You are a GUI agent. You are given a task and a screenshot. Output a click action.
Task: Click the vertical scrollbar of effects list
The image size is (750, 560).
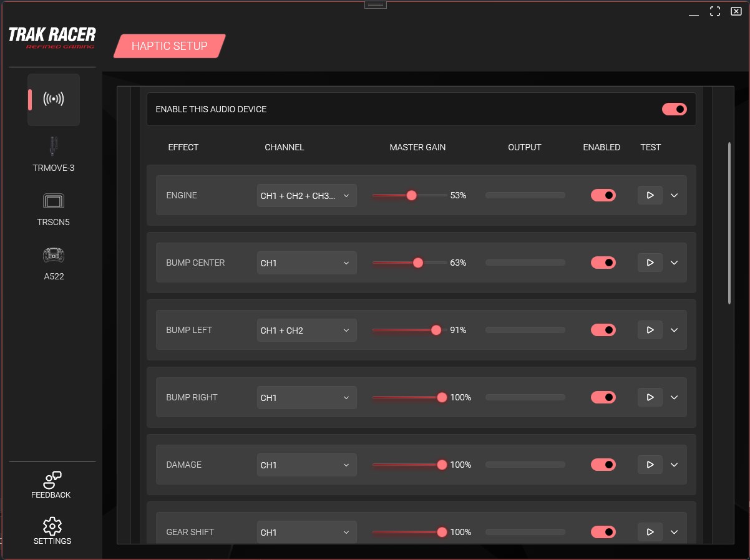[x=729, y=223]
